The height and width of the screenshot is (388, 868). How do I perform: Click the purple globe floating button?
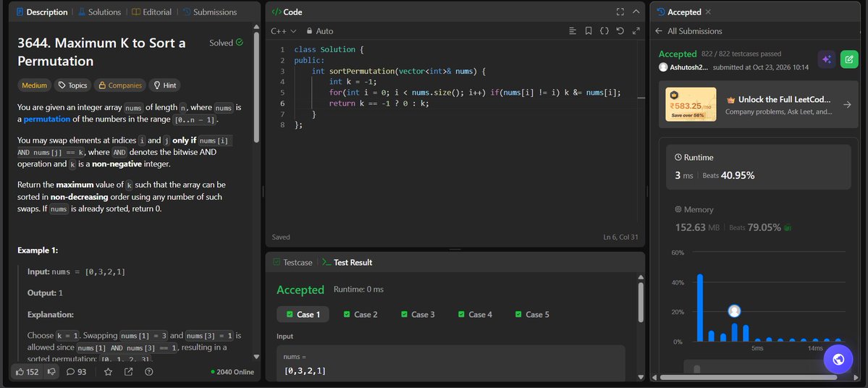point(838,359)
